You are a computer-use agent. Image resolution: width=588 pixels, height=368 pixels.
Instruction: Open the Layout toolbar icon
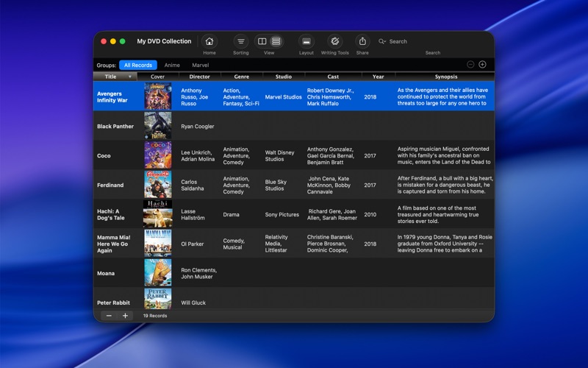(306, 41)
